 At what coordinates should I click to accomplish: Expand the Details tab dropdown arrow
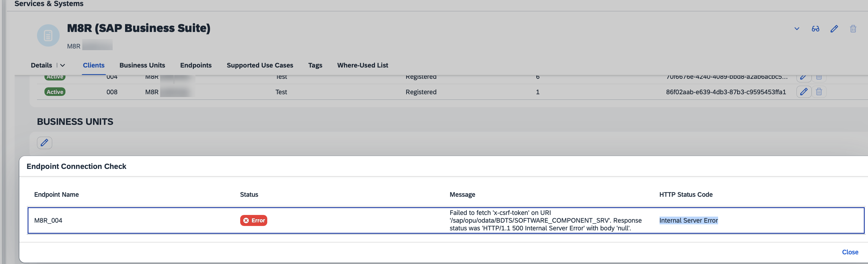coord(63,65)
